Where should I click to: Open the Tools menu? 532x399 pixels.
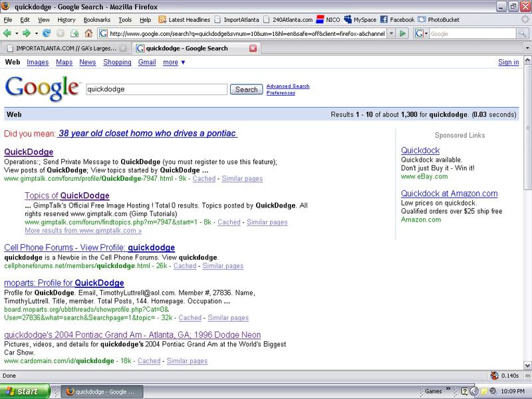125,20
